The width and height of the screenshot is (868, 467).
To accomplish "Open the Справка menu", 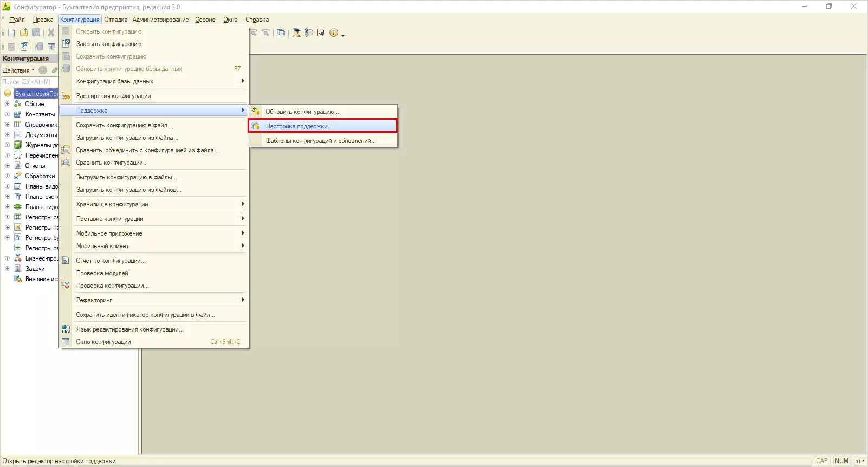I will pos(257,20).
